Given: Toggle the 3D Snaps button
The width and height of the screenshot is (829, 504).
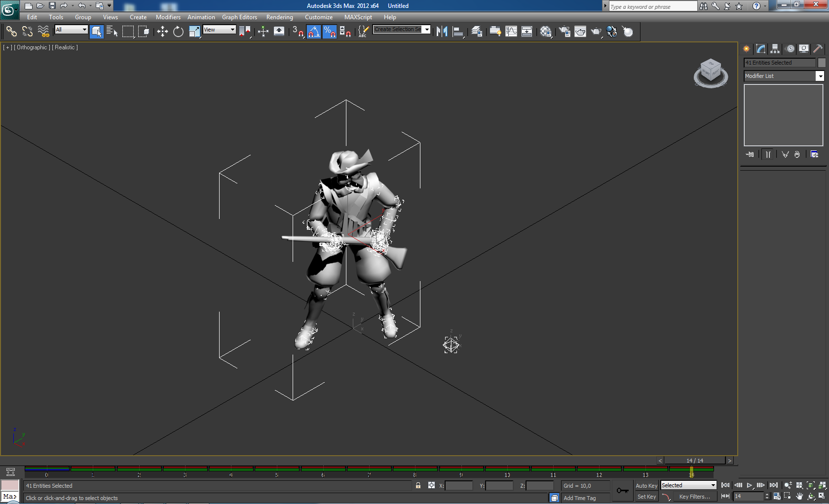Looking at the screenshot, I should point(298,32).
